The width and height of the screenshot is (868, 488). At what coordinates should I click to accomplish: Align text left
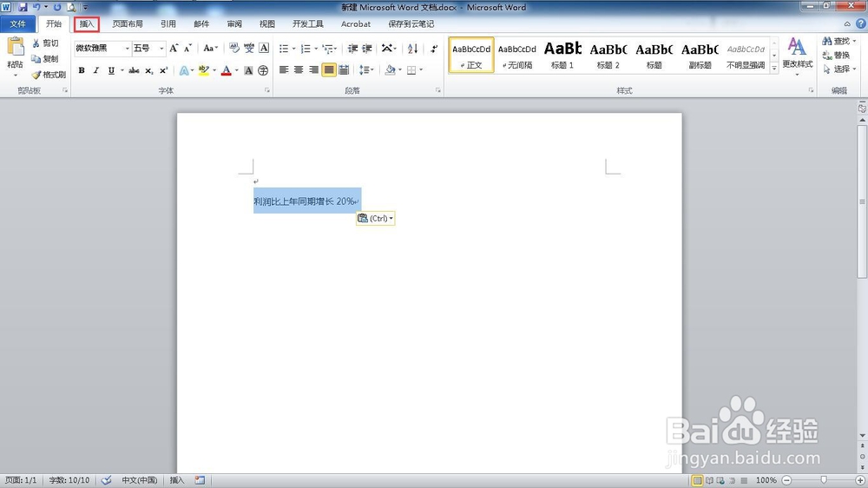pos(284,69)
